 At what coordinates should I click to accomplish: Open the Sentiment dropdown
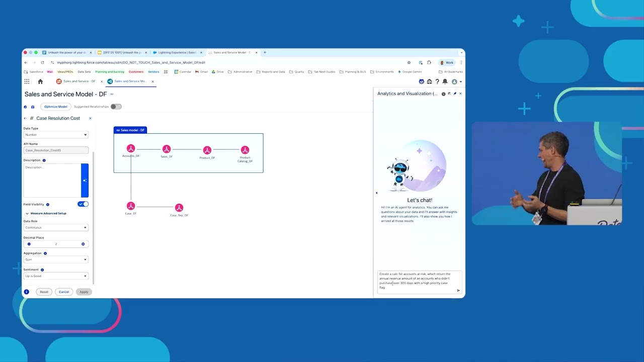tap(56, 276)
